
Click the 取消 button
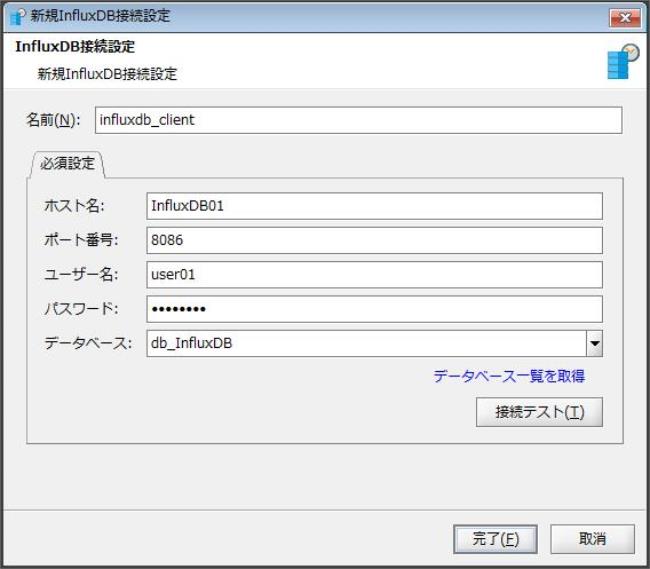[592, 539]
